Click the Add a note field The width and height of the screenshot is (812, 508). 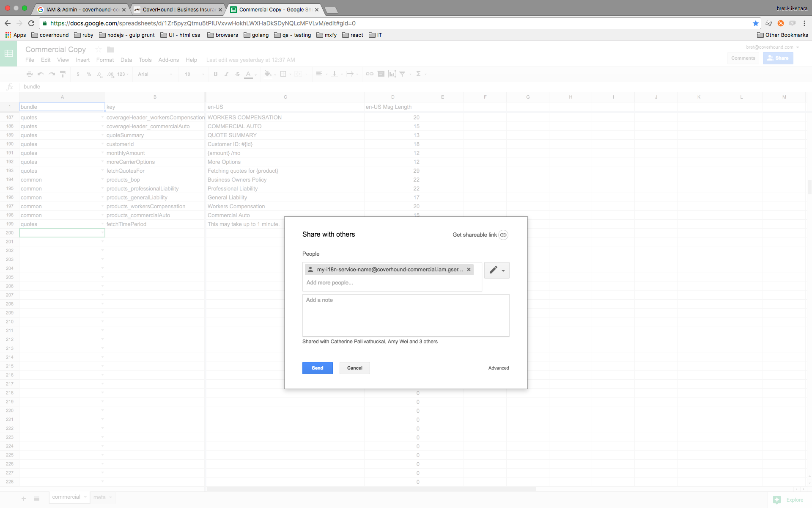405,315
